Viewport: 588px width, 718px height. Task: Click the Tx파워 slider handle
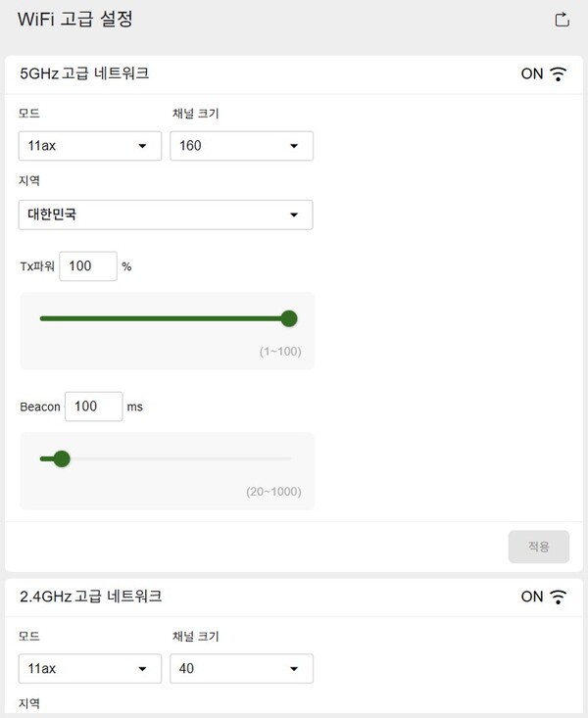[288, 318]
